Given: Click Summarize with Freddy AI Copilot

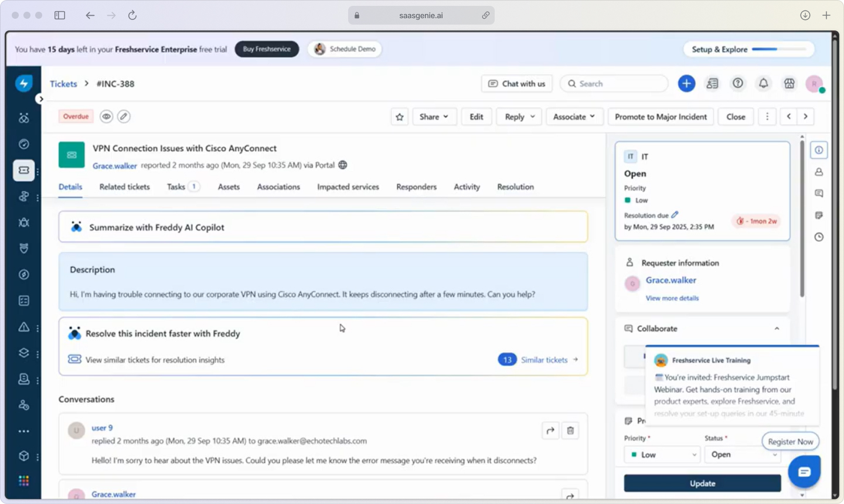Looking at the screenshot, I should click(x=323, y=227).
